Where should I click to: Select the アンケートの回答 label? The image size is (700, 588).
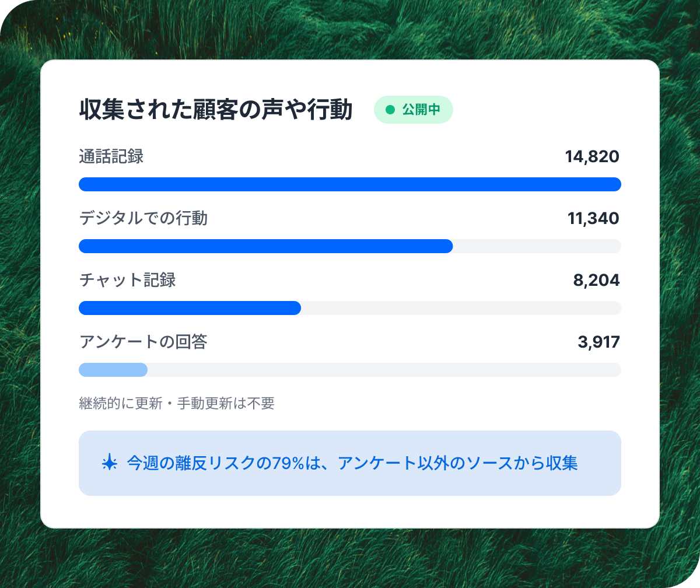(x=143, y=342)
